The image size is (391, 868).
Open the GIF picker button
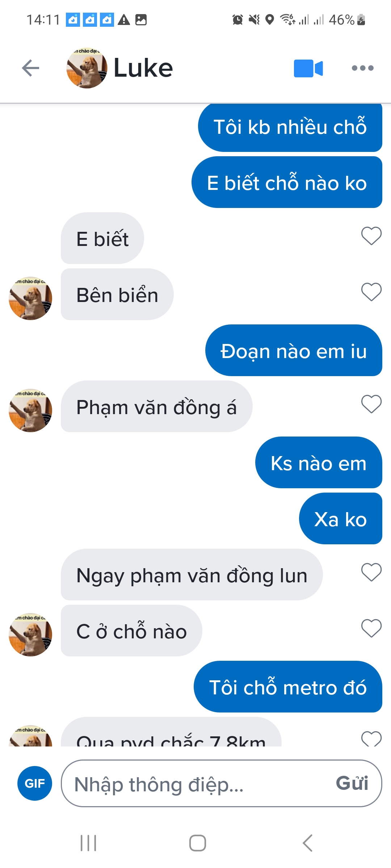pos(35,783)
